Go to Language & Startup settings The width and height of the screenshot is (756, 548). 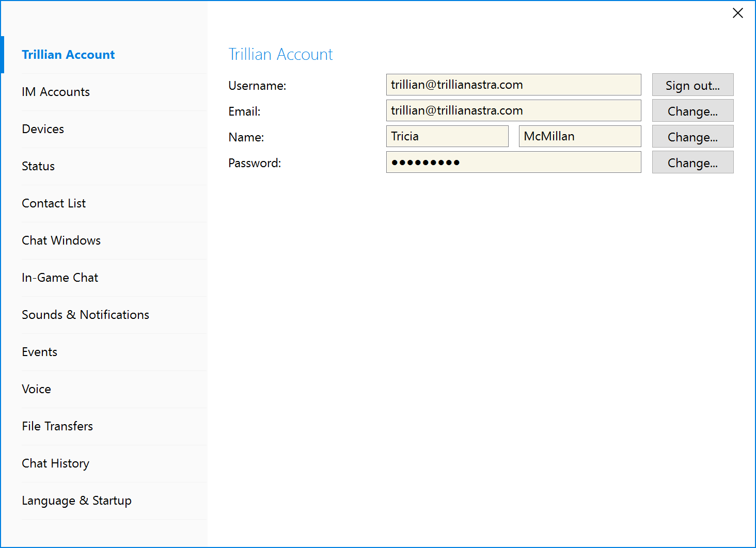pos(104,501)
